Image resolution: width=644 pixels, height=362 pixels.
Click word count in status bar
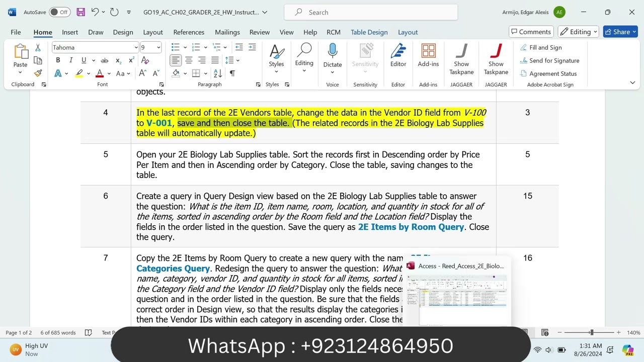point(58,332)
